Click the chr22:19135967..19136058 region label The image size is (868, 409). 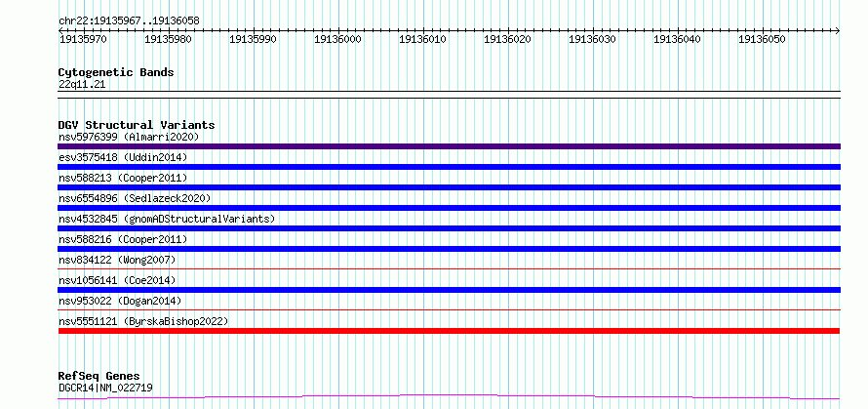[129, 21]
